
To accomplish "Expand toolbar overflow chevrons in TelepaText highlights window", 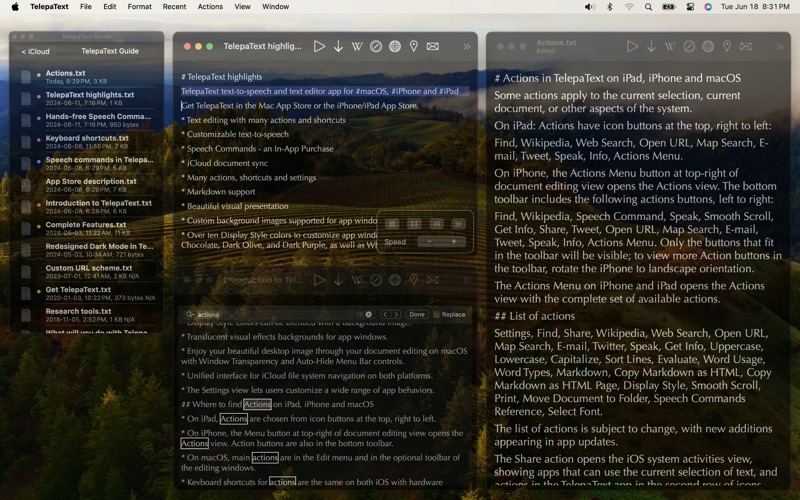I will tap(466, 46).
